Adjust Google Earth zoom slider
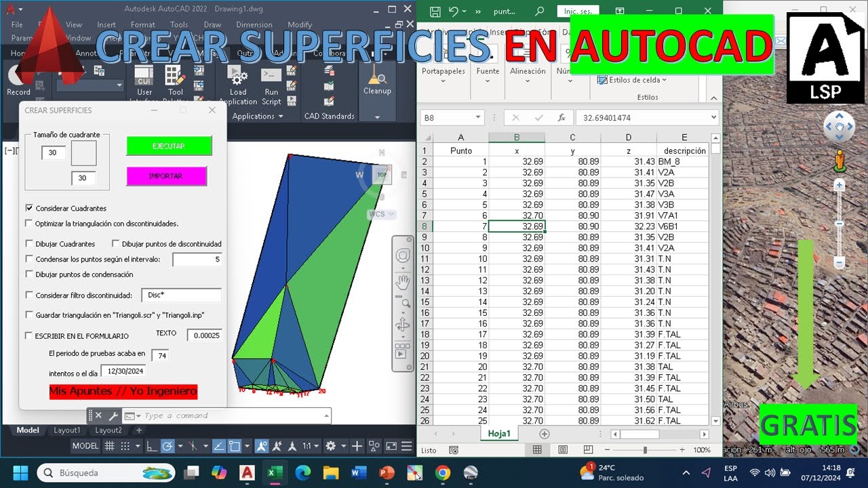868x488 pixels. pyautogui.click(x=839, y=223)
